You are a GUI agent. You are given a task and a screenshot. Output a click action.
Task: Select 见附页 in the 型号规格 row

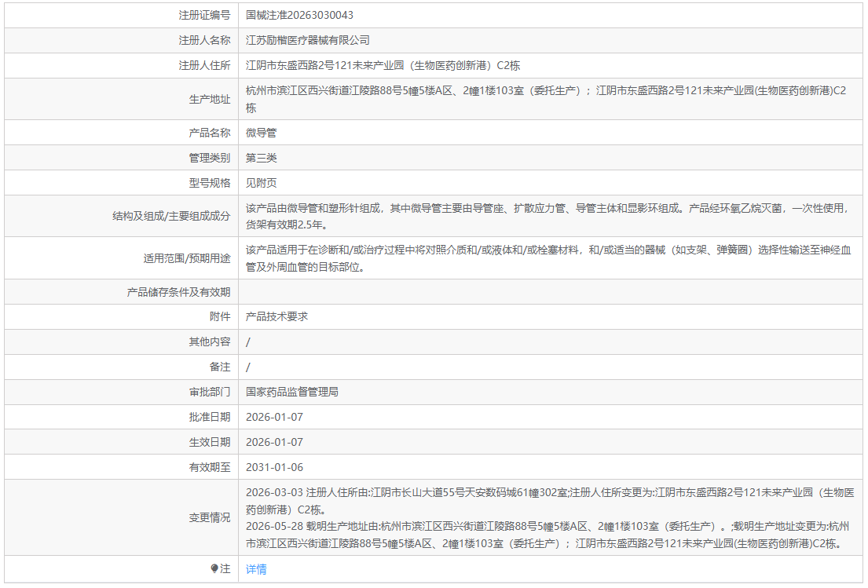point(262,183)
